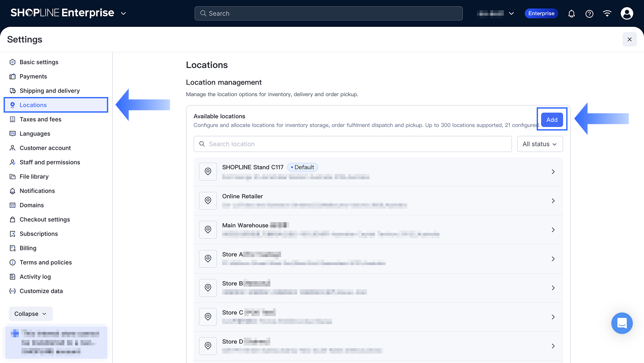Image resolution: width=644 pixels, height=363 pixels.
Task: Click the pin icon for Store C
Action: [x=208, y=317]
